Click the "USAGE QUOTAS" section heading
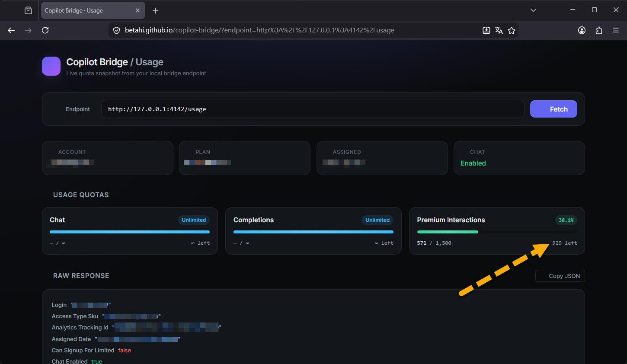 pos(81,195)
